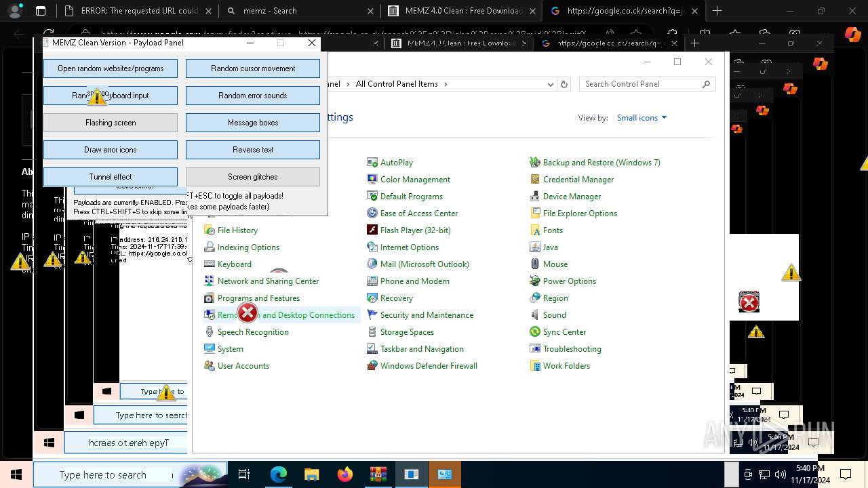Open the Security and Maintenance flag icon

pos(372,315)
